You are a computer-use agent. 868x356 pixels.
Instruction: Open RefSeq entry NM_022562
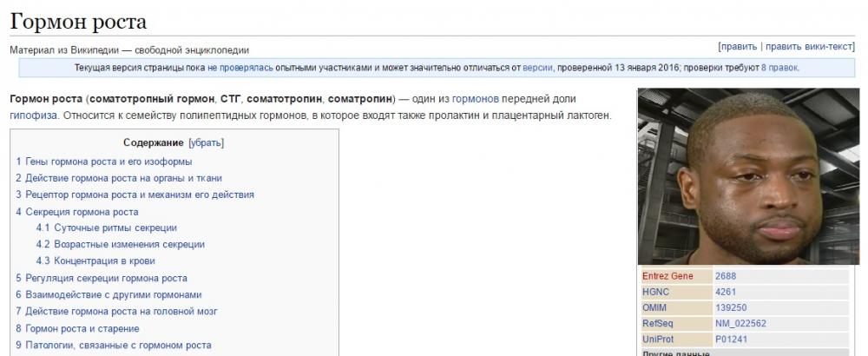pyautogui.click(x=739, y=323)
